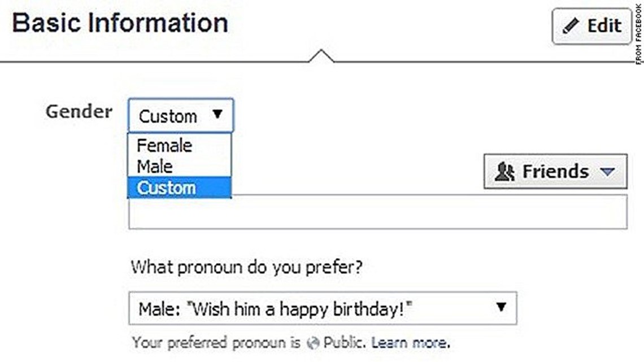Screen dimensions: 644x362
Task: Select the highlighted Custom gender option
Action: coord(167,187)
